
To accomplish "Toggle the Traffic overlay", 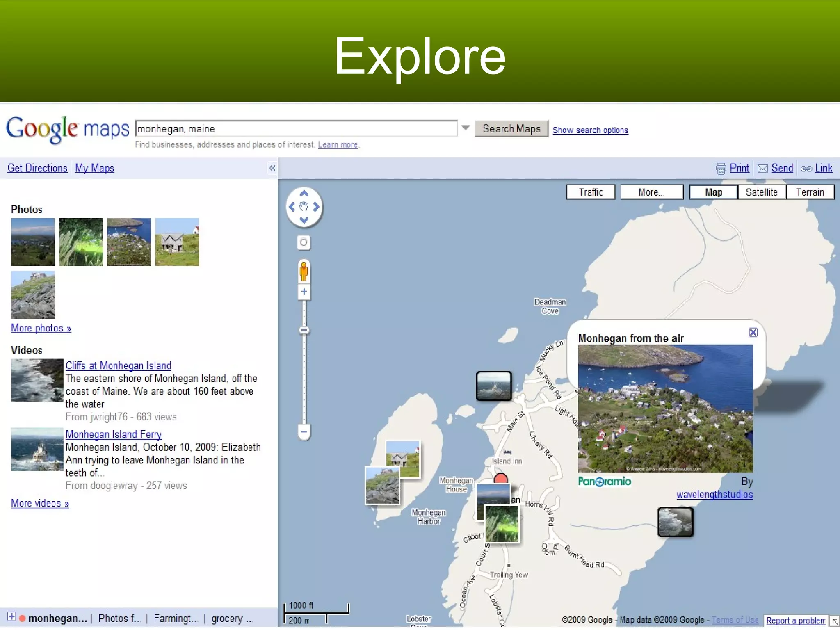I will pos(591,192).
